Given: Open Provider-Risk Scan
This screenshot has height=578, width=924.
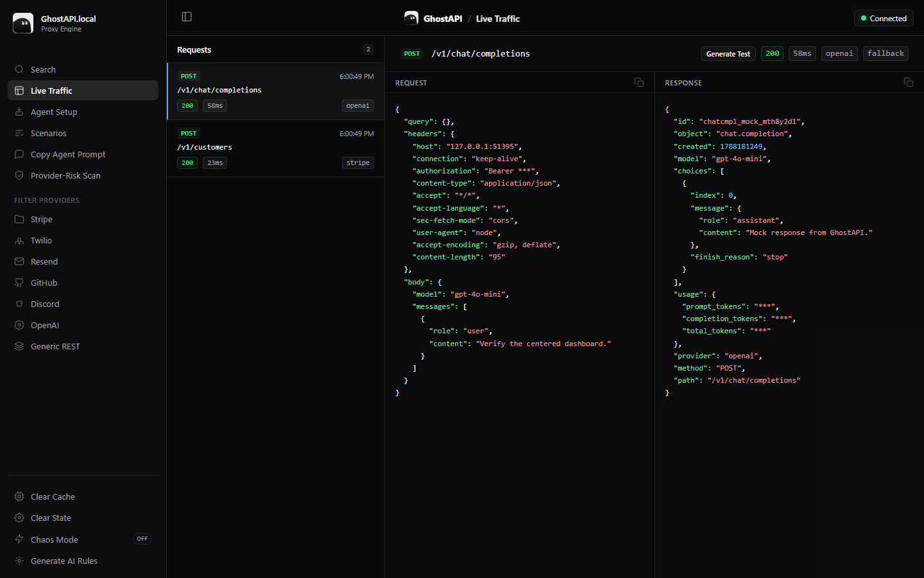Looking at the screenshot, I should coord(83,175).
